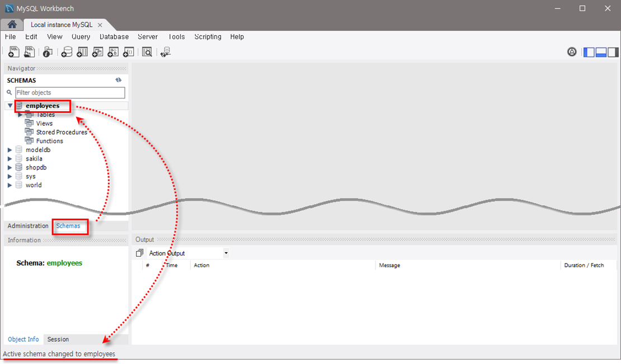621x364 pixels.
Task: Click the Action column header
Action: 201,266
